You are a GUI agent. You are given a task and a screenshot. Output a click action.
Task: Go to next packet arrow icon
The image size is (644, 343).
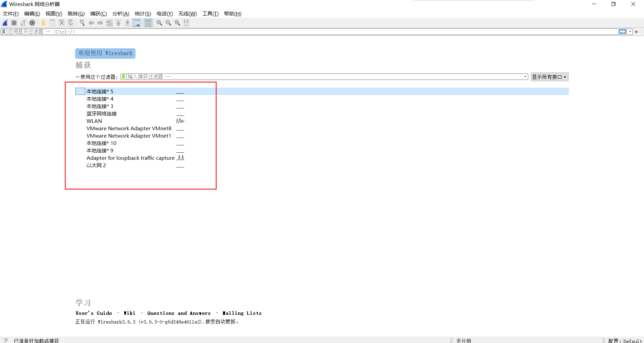click(x=100, y=23)
